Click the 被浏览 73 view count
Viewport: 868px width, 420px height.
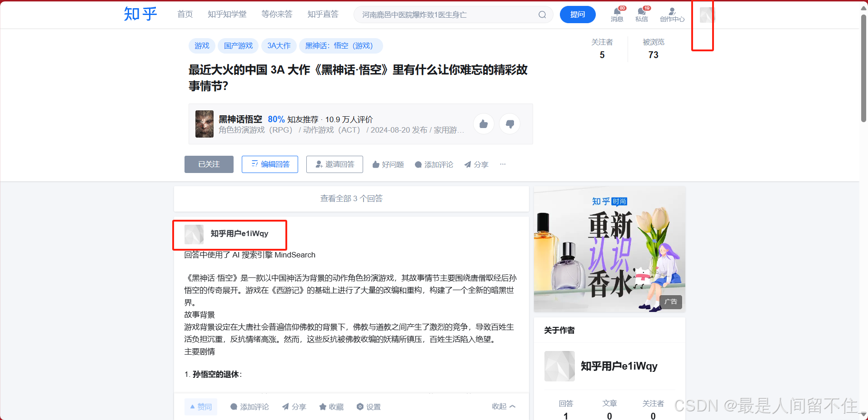(653, 49)
